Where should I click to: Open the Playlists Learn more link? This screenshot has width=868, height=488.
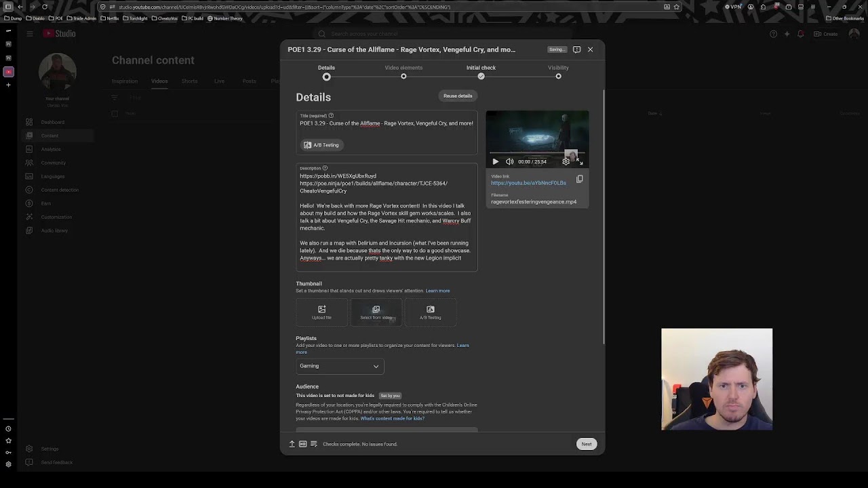coord(463,346)
